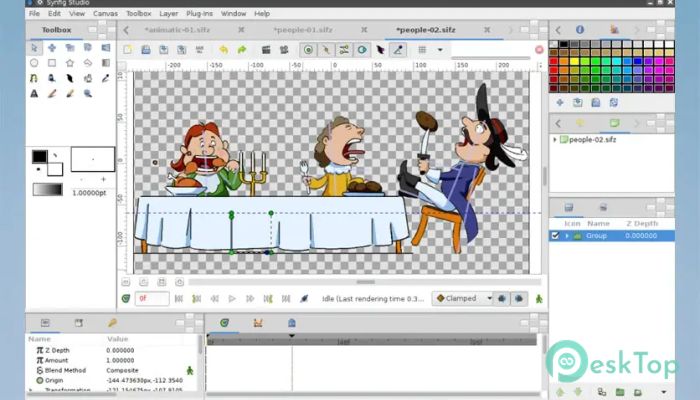Screen dimensions: 700x400
Task: Select the Zoom tool
Action: click(x=88, y=93)
